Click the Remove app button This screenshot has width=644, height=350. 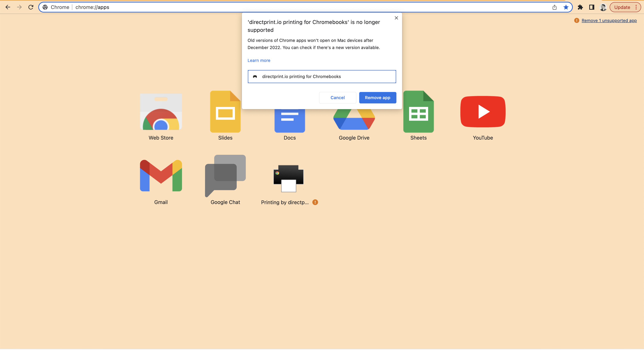click(377, 98)
